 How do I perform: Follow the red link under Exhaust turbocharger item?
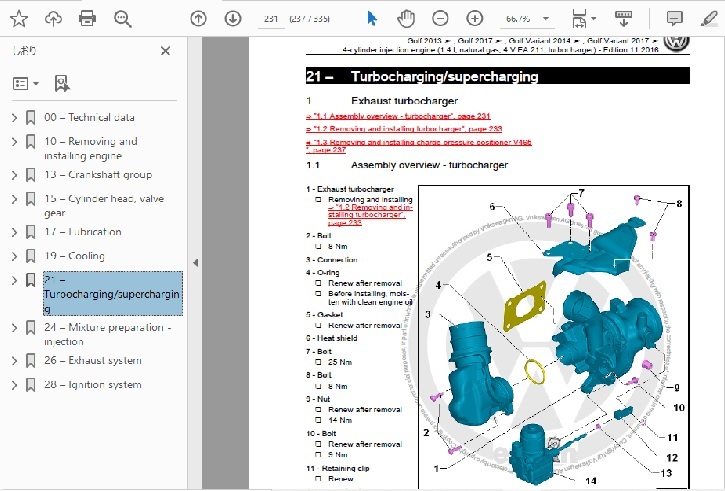click(369, 215)
